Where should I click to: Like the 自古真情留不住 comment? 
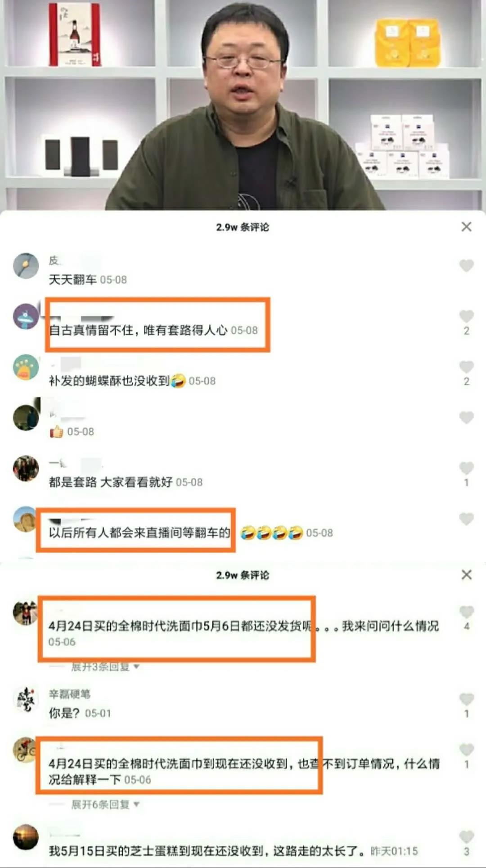467,316
